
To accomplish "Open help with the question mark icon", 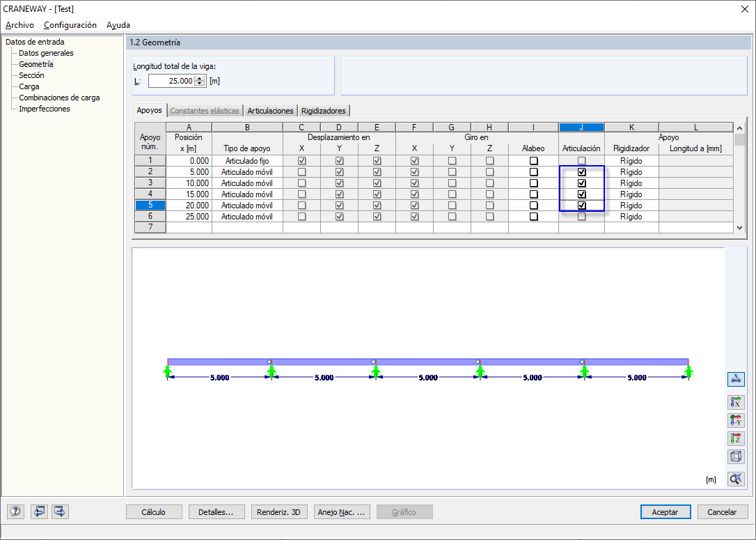I will point(15,511).
